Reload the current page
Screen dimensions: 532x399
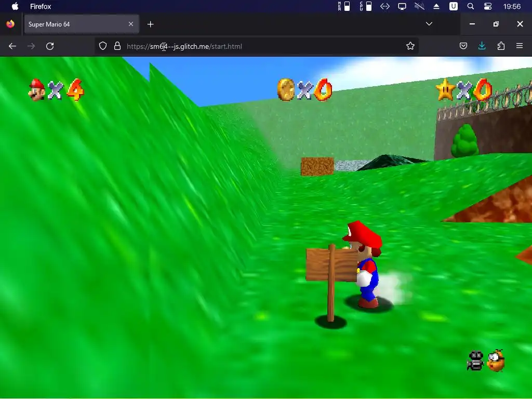(50, 46)
